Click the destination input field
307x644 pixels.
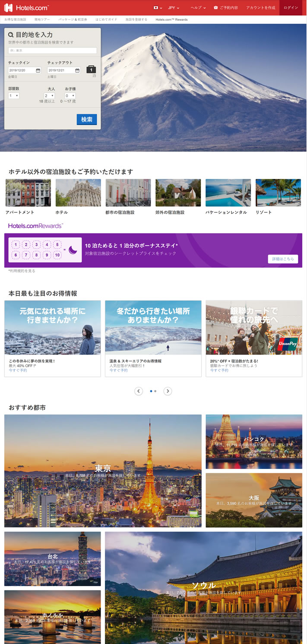pyautogui.click(x=52, y=51)
